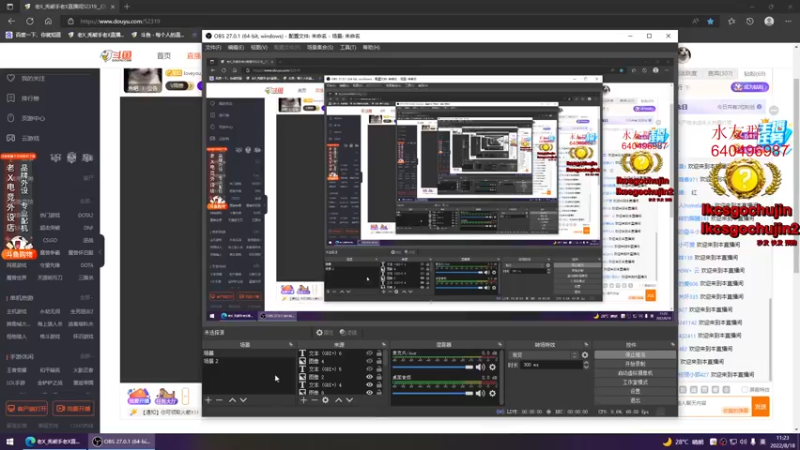Open OBS 编辑(E) menu

(x=236, y=47)
